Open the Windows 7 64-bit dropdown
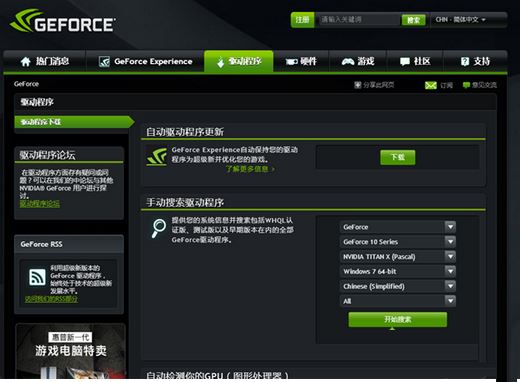520x382 pixels. (x=398, y=271)
